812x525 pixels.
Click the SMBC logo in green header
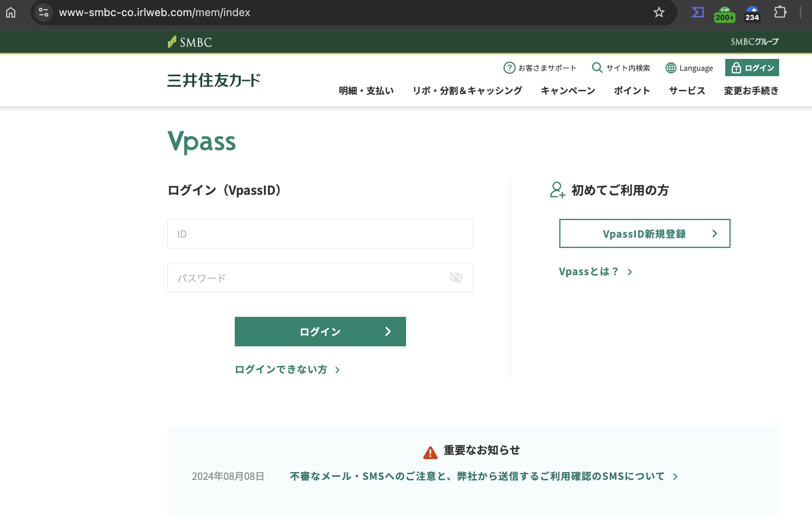point(190,42)
